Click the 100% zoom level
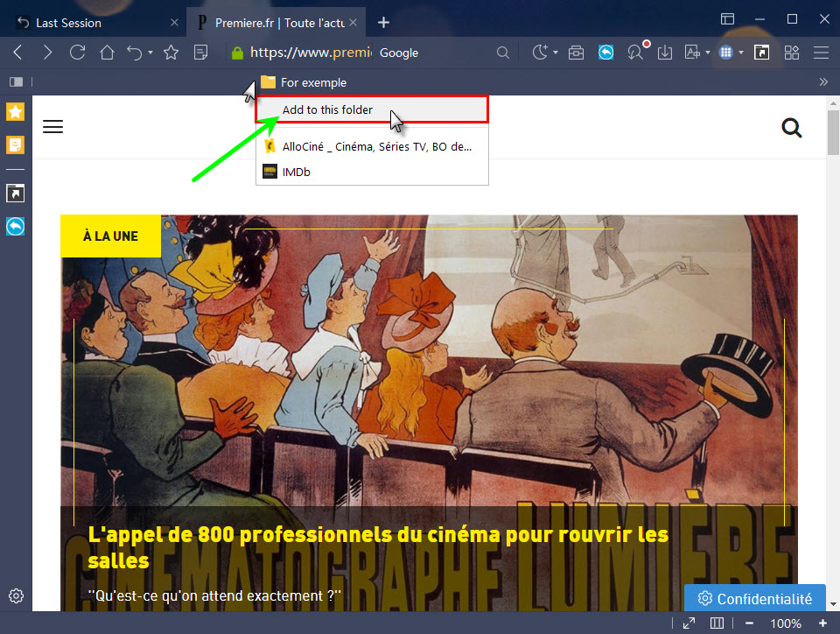The height and width of the screenshot is (634, 840). click(786, 623)
